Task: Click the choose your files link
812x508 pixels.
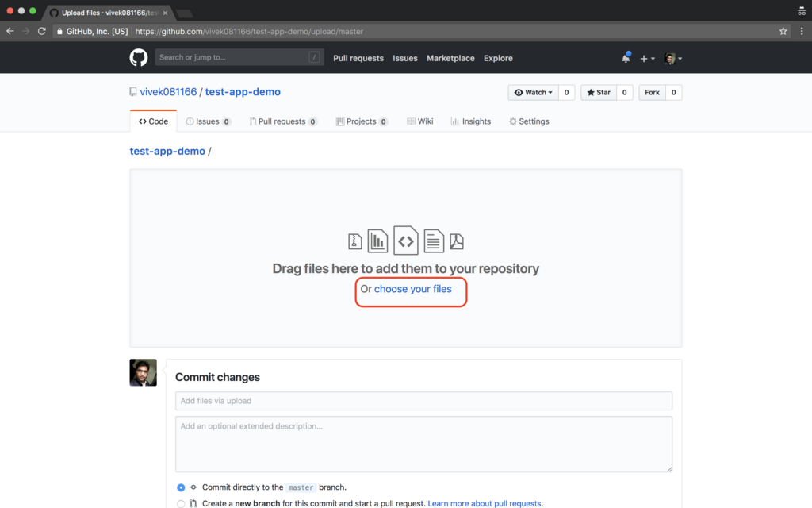Action: point(412,289)
